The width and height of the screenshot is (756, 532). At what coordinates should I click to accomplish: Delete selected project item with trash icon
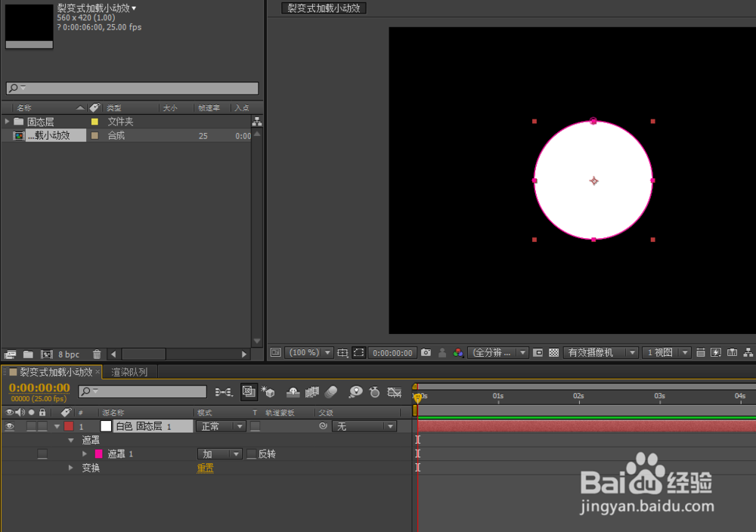click(x=97, y=354)
